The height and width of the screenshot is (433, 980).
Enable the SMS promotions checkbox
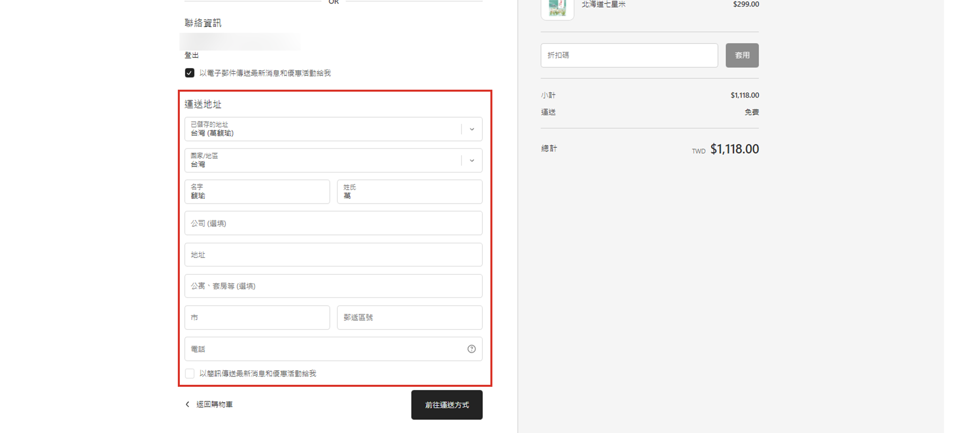tap(190, 373)
